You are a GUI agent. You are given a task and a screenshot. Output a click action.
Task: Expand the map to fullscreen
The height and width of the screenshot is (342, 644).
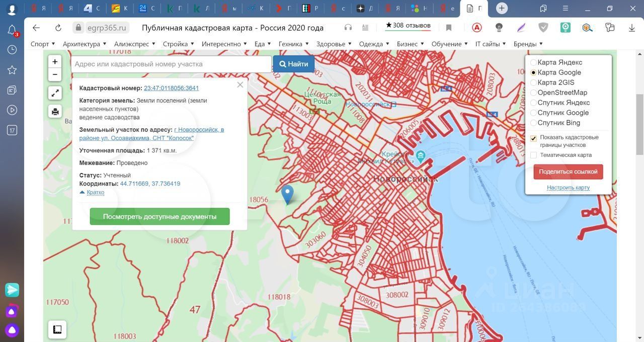point(55,93)
